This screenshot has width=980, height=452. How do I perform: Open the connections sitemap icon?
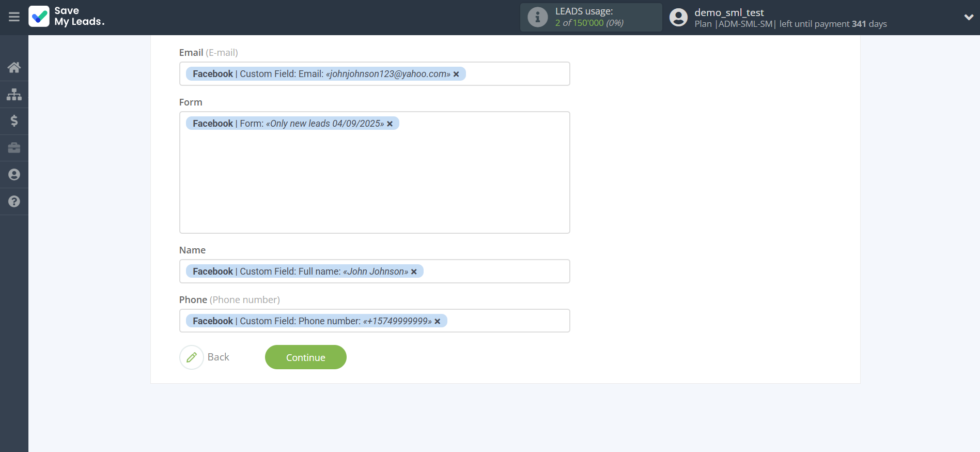coord(14,94)
